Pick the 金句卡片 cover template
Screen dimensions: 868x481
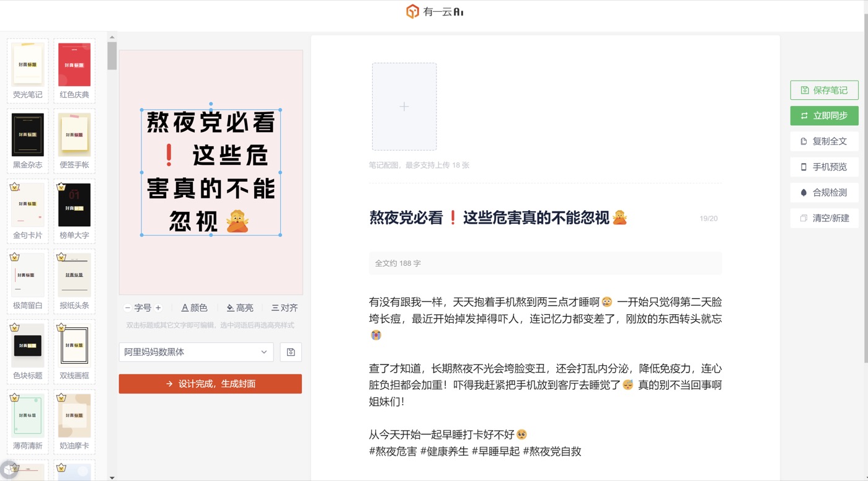pos(28,211)
